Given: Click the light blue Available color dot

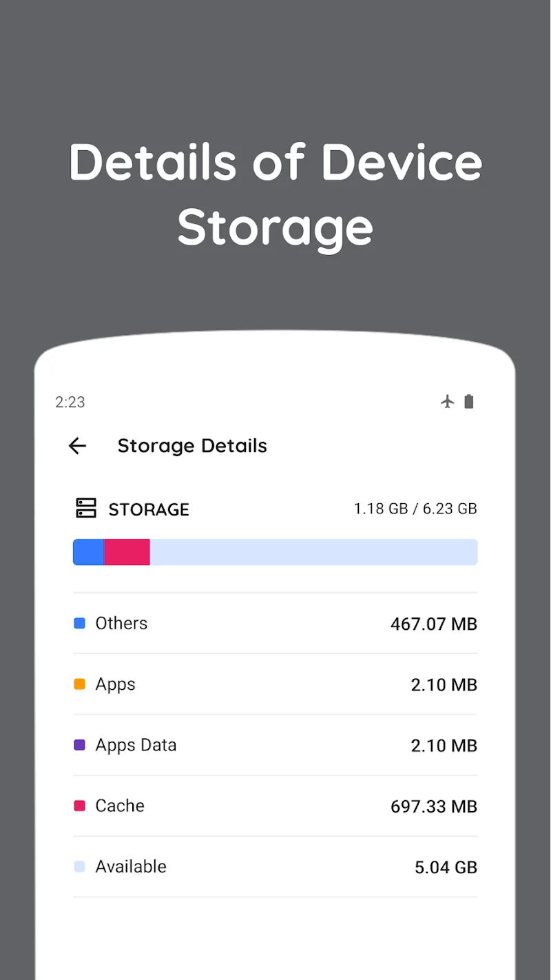Looking at the screenshot, I should [79, 866].
